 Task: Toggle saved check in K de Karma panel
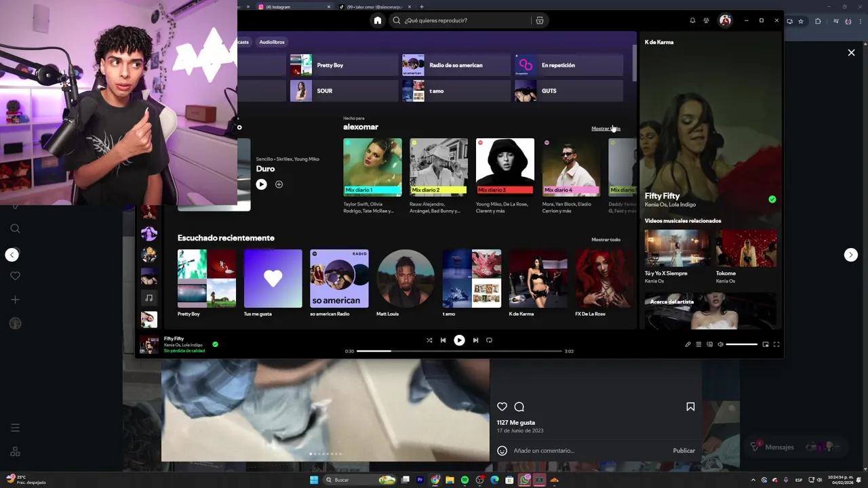tap(772, 199)
